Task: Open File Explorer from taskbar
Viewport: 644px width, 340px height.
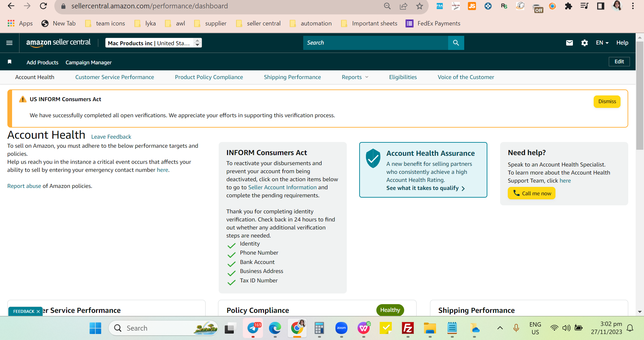Action: [430, 328]
